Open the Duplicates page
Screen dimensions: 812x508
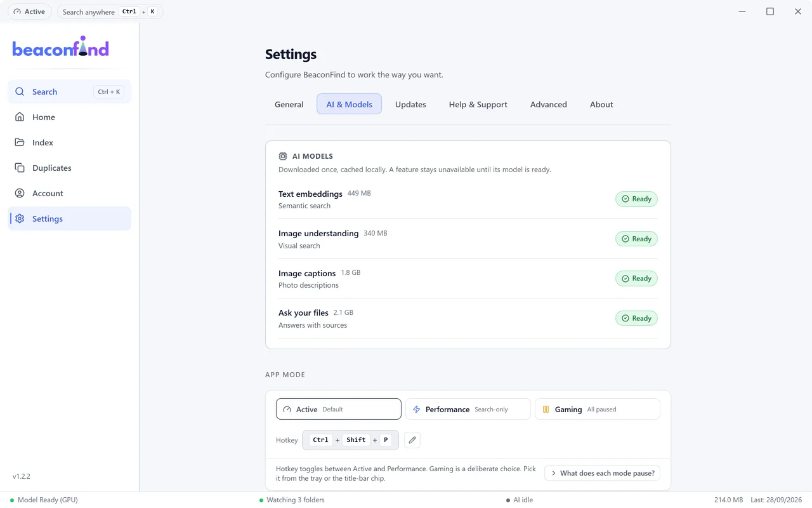click(69, 168)
